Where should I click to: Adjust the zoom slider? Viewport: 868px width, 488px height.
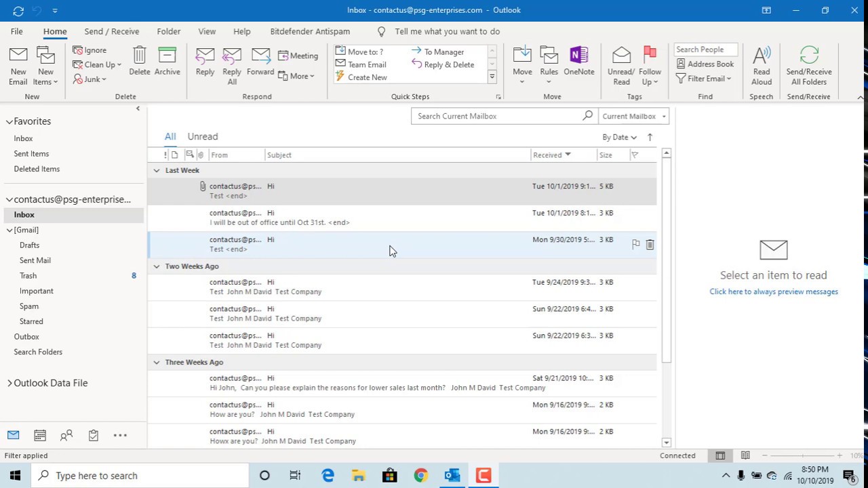point(804,455)
